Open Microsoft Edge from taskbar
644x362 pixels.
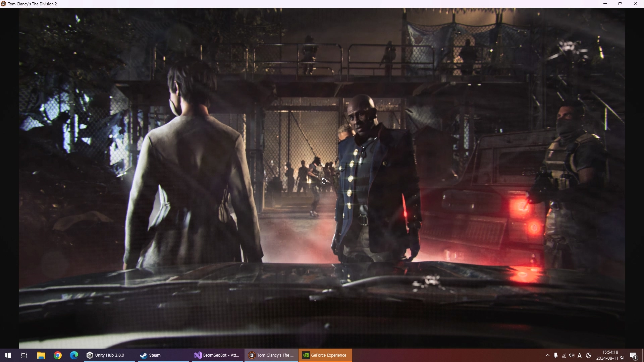(x=74, y=355)
